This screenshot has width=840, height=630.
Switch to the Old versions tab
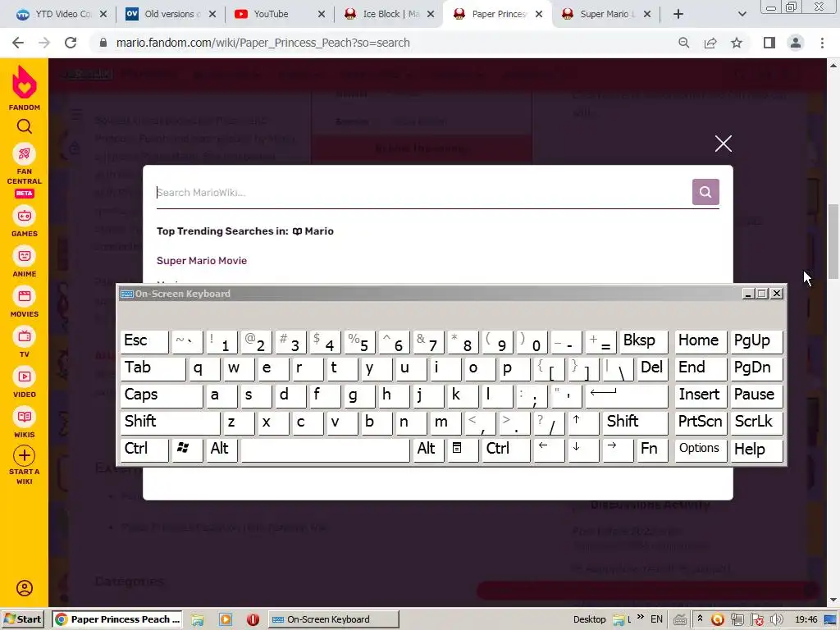coord(169,14)
